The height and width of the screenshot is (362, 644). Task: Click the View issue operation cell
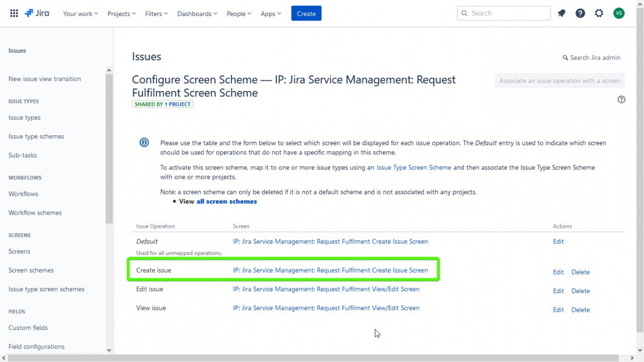151,308
